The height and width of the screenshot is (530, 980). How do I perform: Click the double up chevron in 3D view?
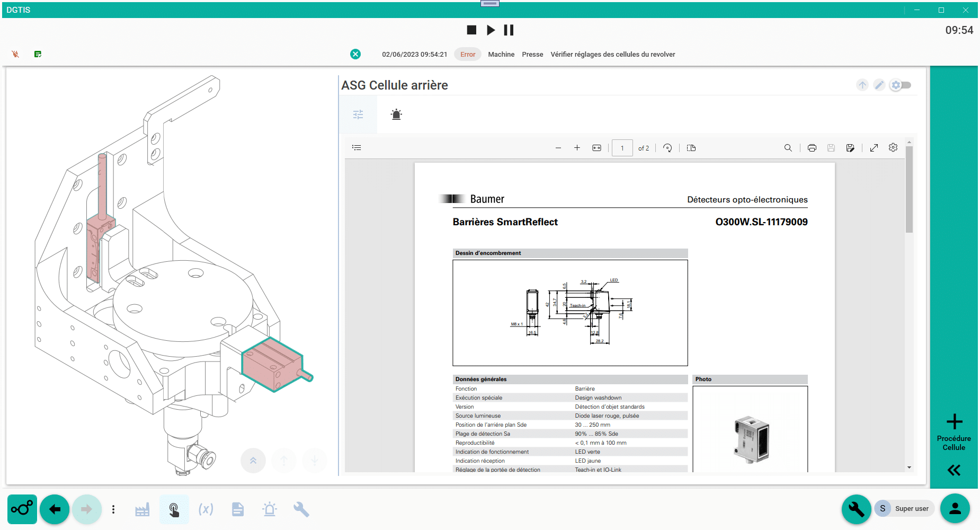click(x=253, y=461)
